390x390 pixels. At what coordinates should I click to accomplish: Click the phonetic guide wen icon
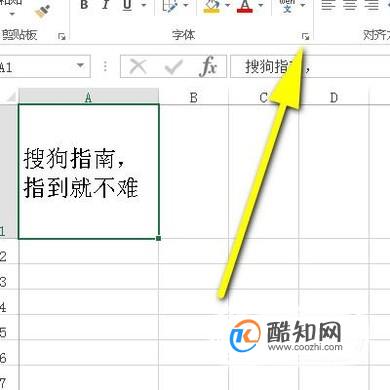click(x=287, y=6)
